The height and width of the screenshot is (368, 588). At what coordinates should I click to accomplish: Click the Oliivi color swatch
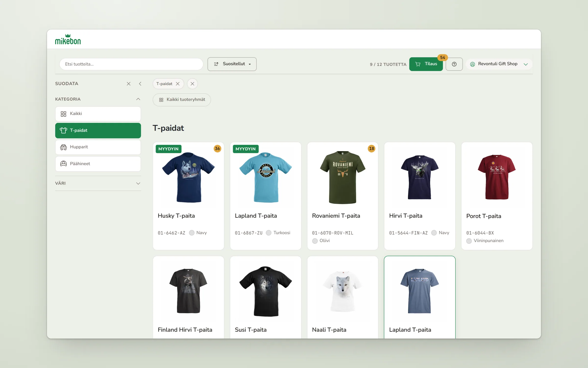tap(315, 241)
